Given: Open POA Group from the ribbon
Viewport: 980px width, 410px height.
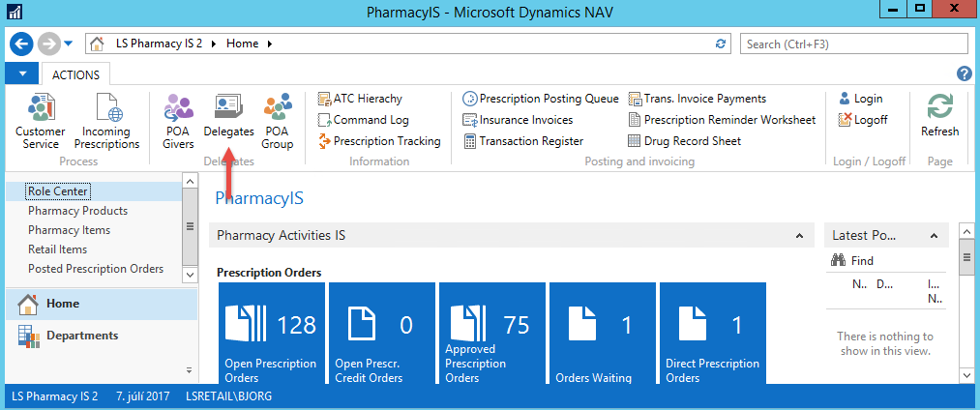Looking at the screenshot, I should [278, 121].
